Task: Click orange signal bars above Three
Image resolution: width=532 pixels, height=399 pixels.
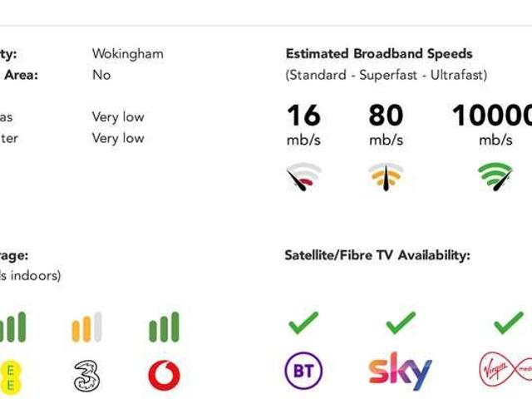Action: (x=86, y=328)
